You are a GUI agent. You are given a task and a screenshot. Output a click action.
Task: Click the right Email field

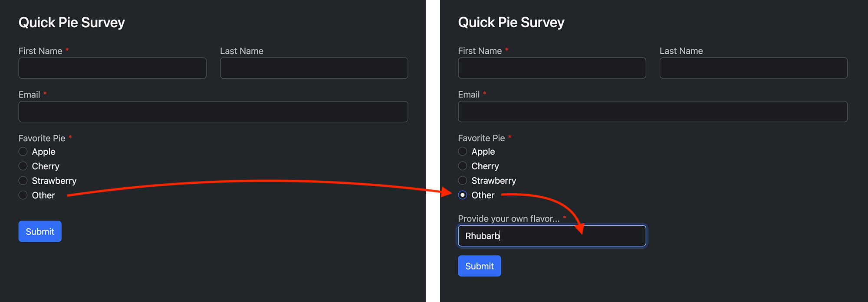pyautogui.click(x=653, y=111)
